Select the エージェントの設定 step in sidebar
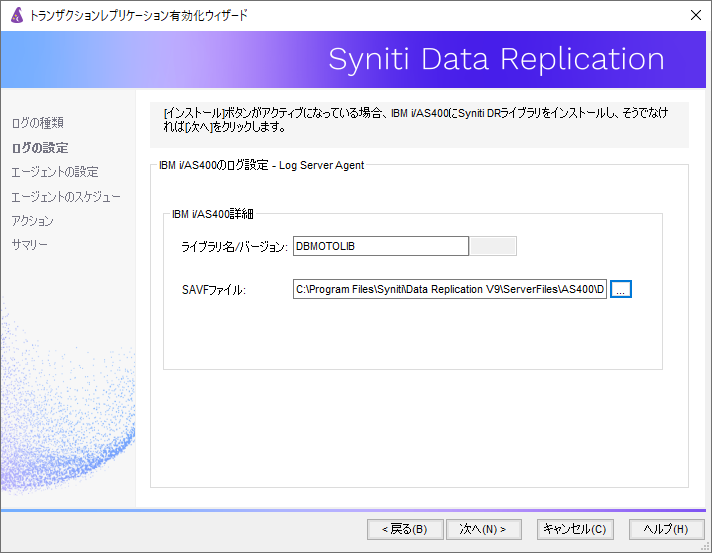The width and height of the screenshot is (712, 553). point(54,172)
